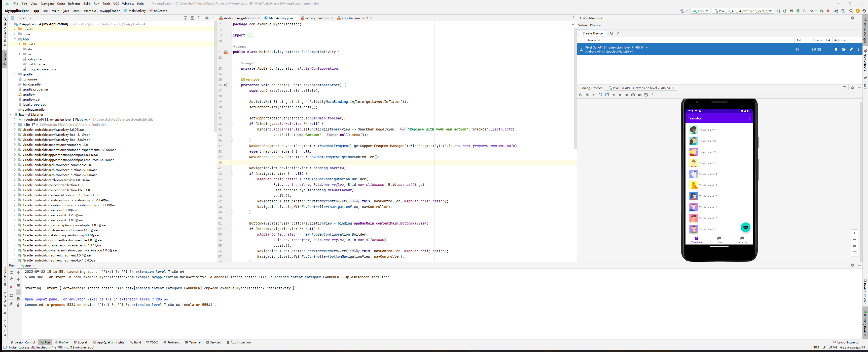Image resolution: width=868 pixels, height=352 pixels.
Task: Edit the Pixel_3a virtual device with the pencil icon
Action: (851, 50)
